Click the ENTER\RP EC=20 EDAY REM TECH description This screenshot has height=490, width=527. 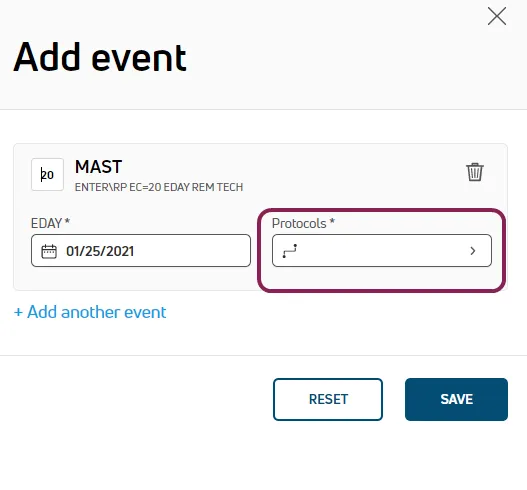(159, 187)
